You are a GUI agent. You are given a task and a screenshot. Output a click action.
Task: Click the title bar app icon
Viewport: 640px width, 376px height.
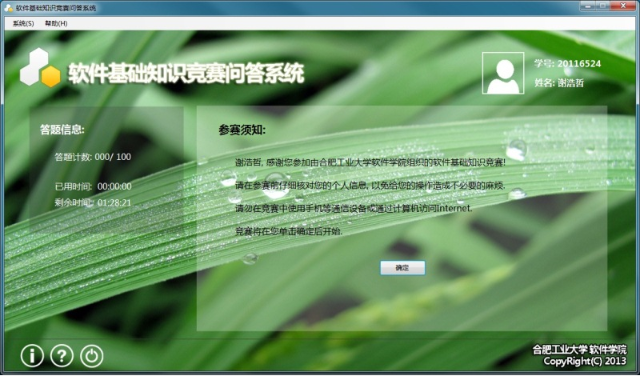pos(8,8)
